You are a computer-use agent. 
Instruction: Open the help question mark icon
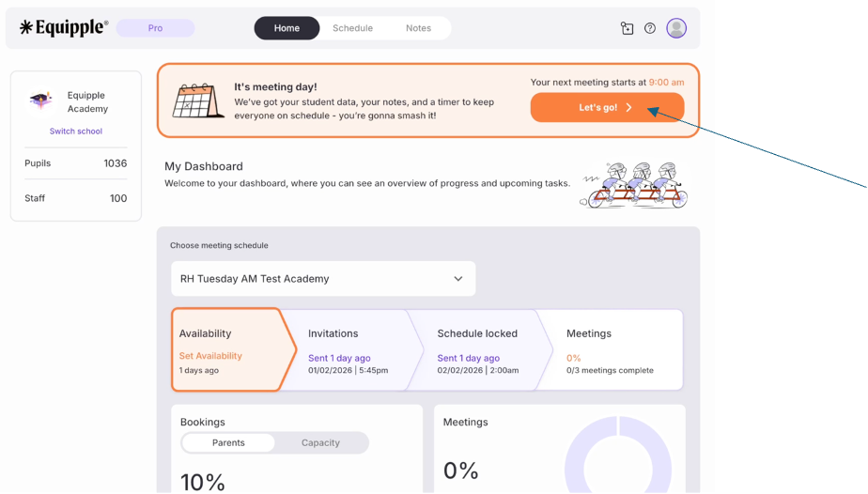(x=650, y=28)
